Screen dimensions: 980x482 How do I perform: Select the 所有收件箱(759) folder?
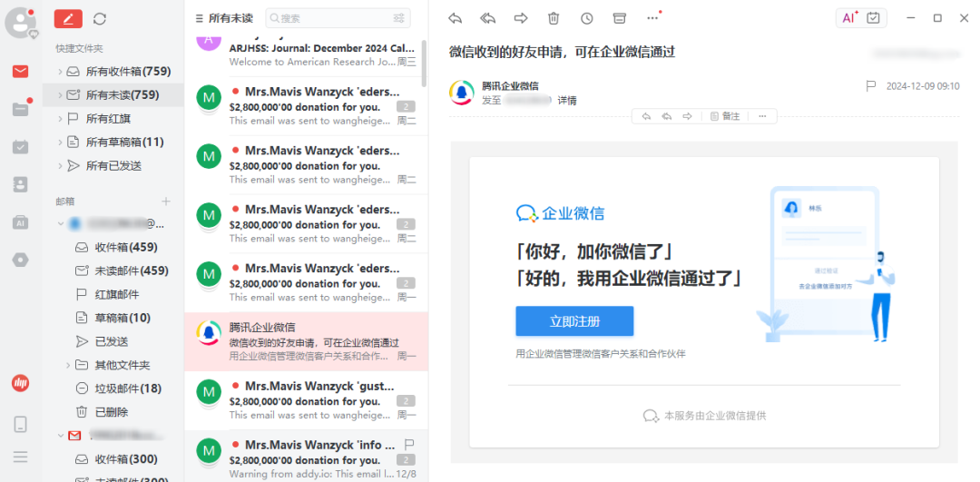pyautogui.click(x=113, y=72)
